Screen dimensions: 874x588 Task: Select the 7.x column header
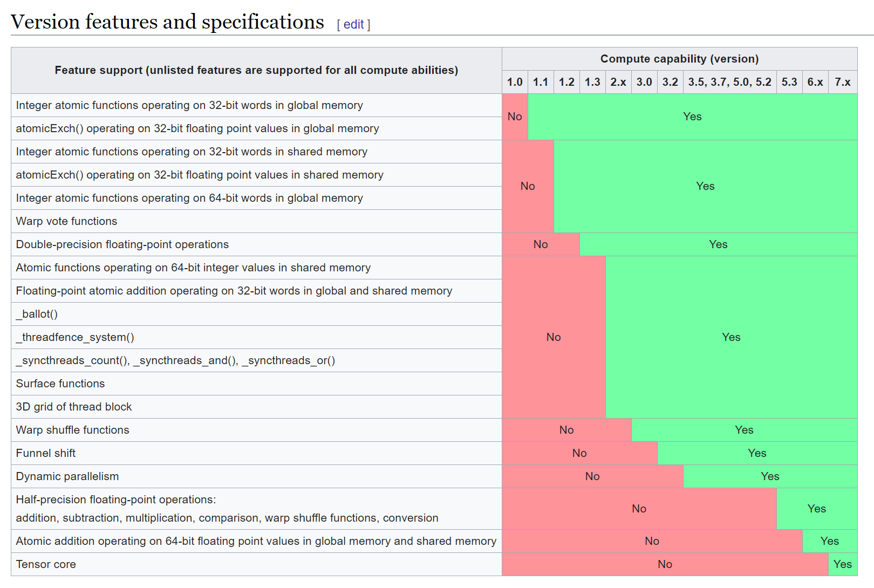[x=843, y=81]
